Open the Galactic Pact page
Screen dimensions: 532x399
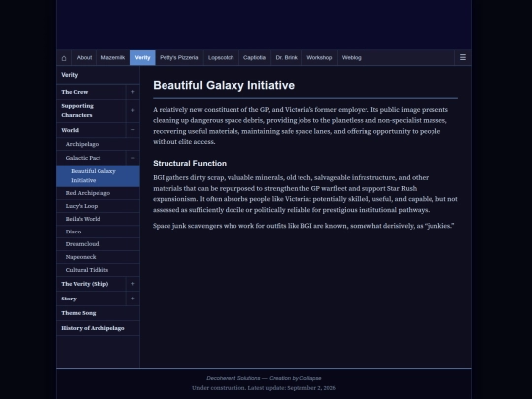(92, 158)
